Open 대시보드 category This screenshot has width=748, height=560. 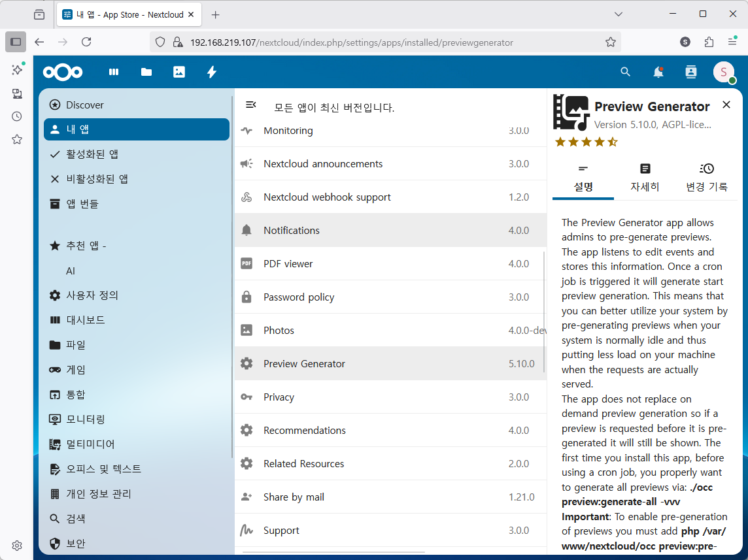click(137, 320)
